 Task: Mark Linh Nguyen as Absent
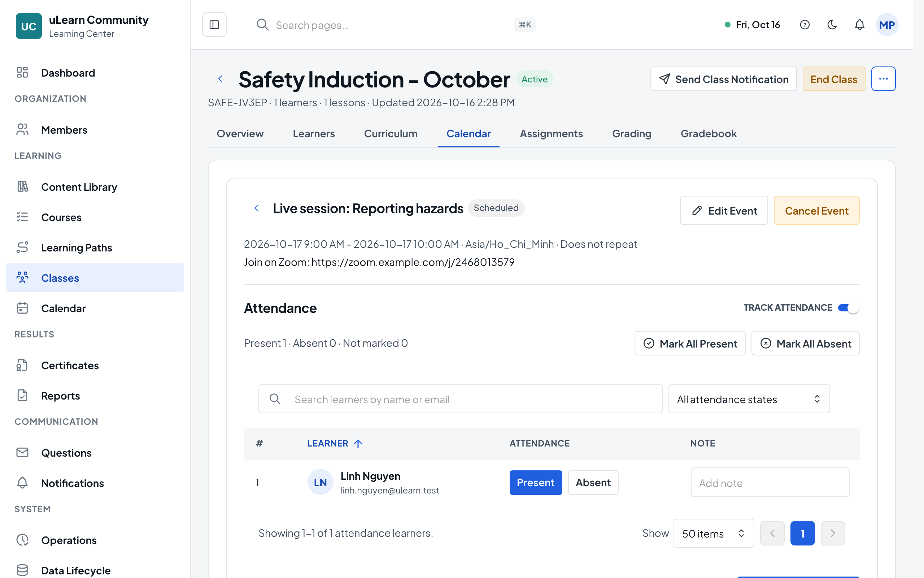593,482
